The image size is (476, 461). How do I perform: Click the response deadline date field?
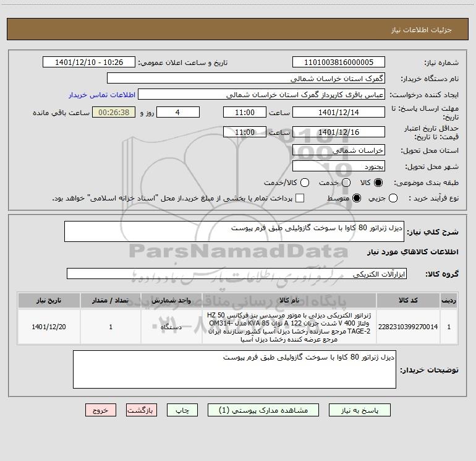tap(339, 113)
